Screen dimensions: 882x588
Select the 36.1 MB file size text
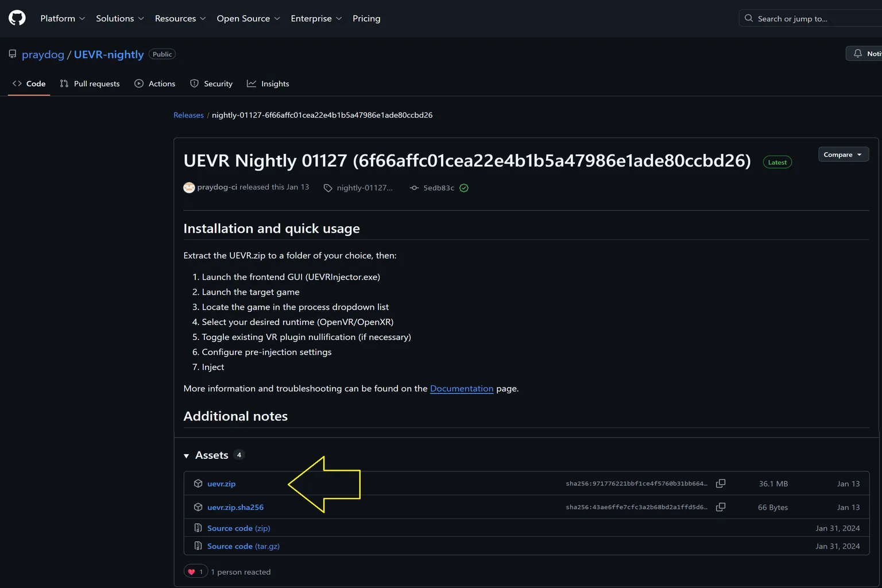[773, 483]
